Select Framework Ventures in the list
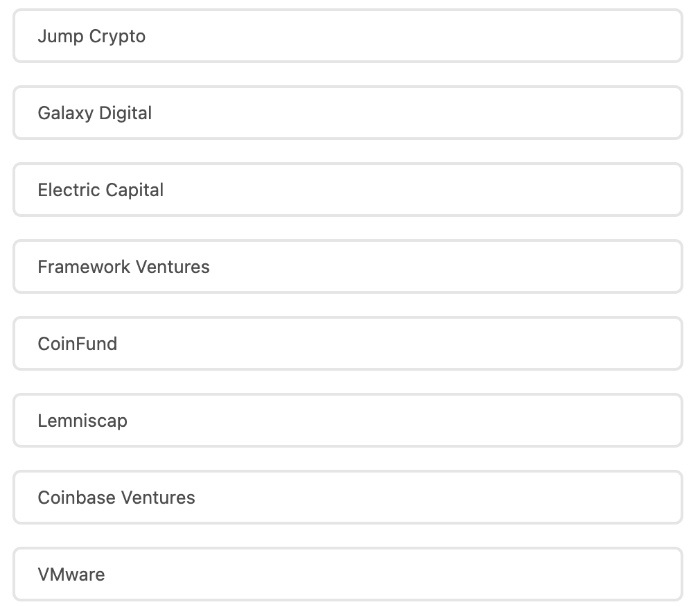Viewport: 700px width, 607px height. tap(347, 267)
